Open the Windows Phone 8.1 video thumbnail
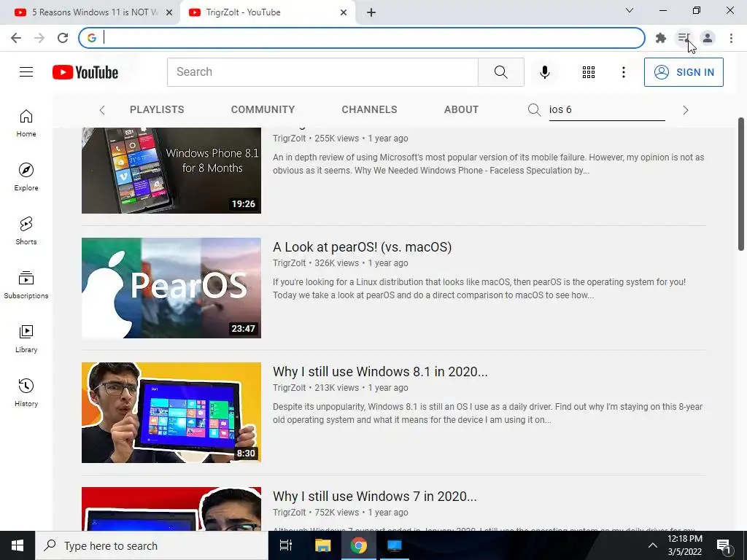This screenshot has height=560, width=747. click(x=171, y=171)
